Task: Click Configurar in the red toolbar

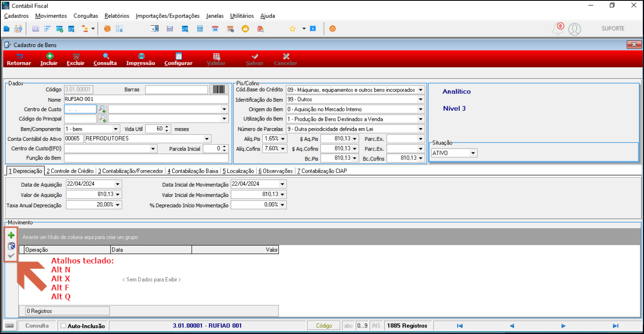Action: click(179, 59)
